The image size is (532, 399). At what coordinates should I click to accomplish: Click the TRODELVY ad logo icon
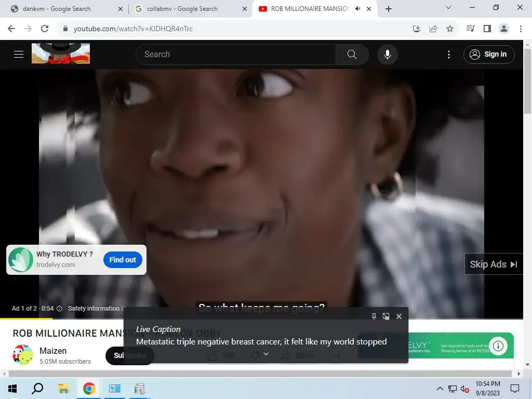pyautogui.click(x=21, y=260)
